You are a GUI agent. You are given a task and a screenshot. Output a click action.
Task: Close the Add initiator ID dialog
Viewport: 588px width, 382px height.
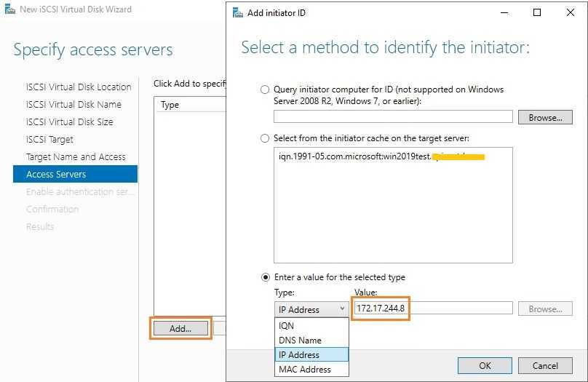[571, 12]
